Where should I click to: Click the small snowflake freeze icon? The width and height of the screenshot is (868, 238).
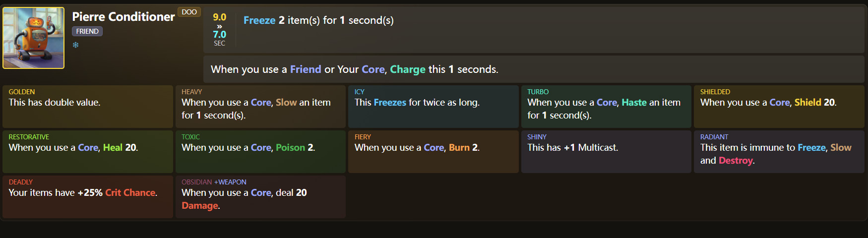pyautogui.click(x=75, y=45)
